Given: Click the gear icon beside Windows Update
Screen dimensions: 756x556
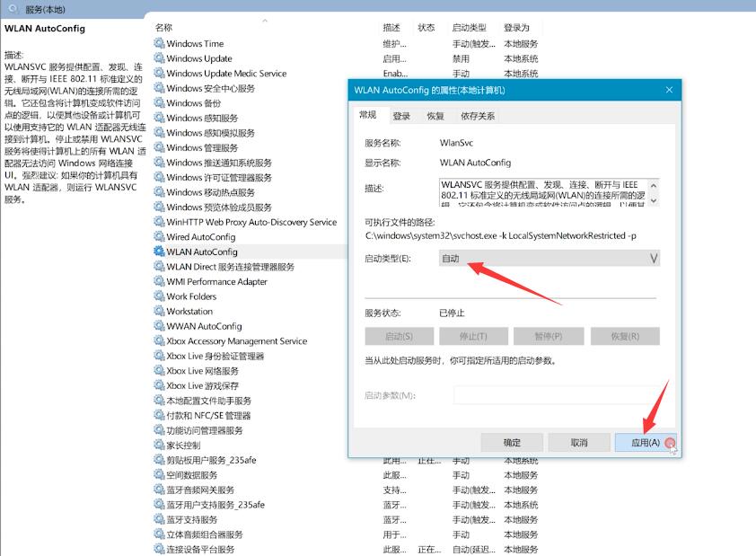Looking at the screenshot, I should point(159,58).
